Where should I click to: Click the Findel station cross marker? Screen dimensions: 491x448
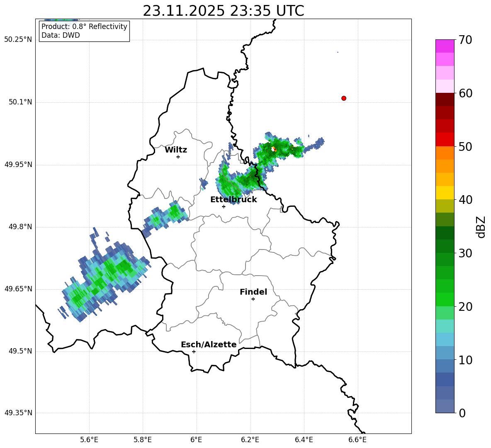[x=253, y=299]
